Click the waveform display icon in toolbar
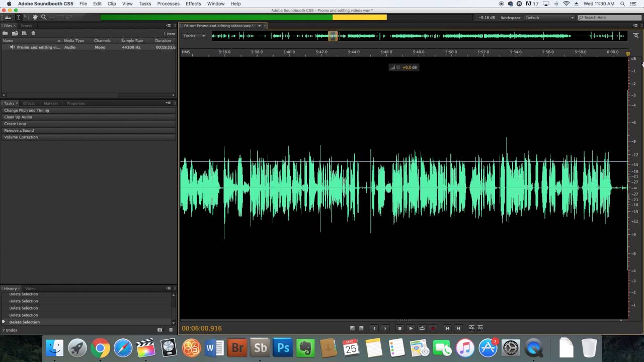The height and width of the screenshot is (362, 644). coord(8,17)
